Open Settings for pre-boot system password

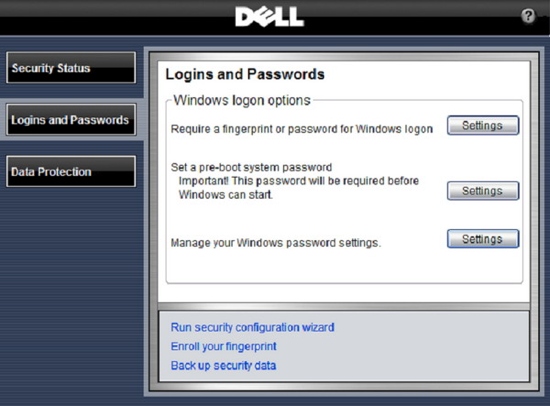tap(483, 191)
